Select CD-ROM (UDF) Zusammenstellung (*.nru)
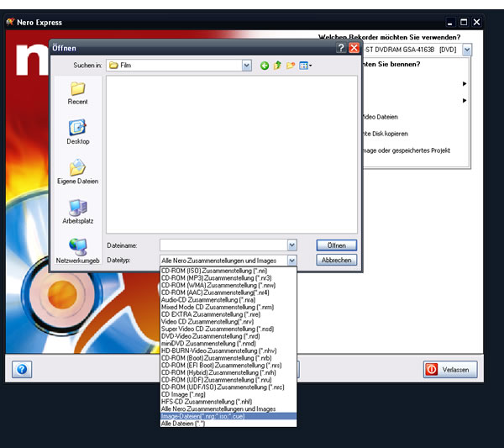This screenshot has width=504, height=448. click(x=228, y=380)
